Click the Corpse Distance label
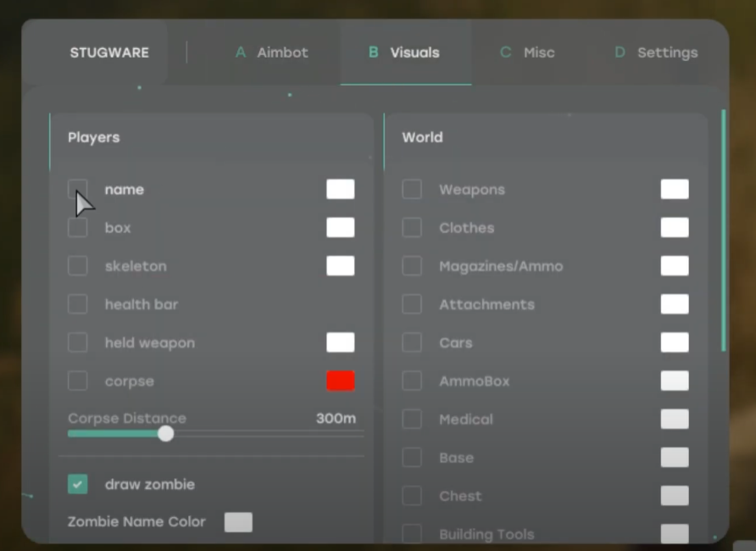 pos(127,418)
